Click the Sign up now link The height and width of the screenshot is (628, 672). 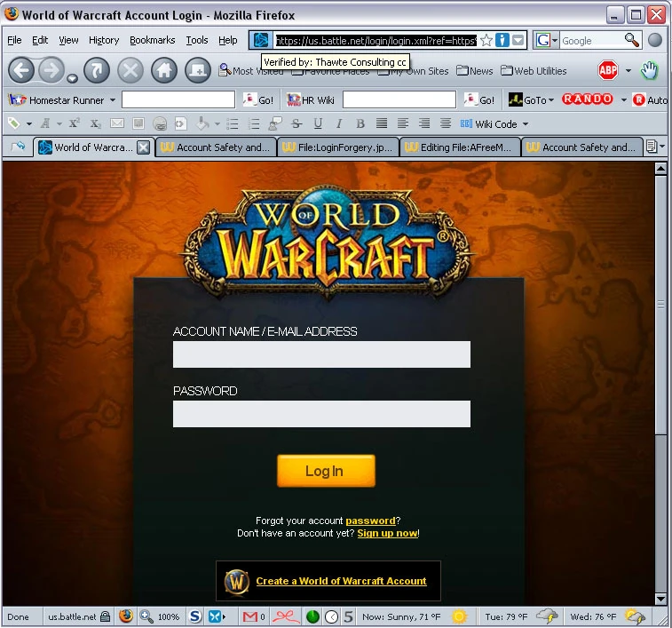387,533
